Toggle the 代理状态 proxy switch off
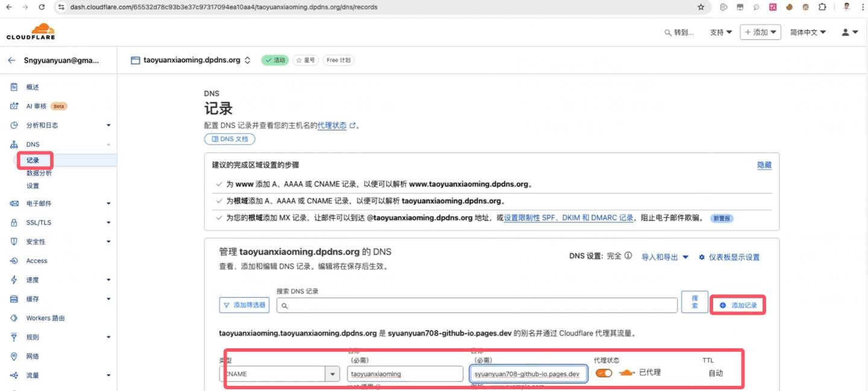The height and width of the screenshot is (391, 868). (x=603, y=374)
